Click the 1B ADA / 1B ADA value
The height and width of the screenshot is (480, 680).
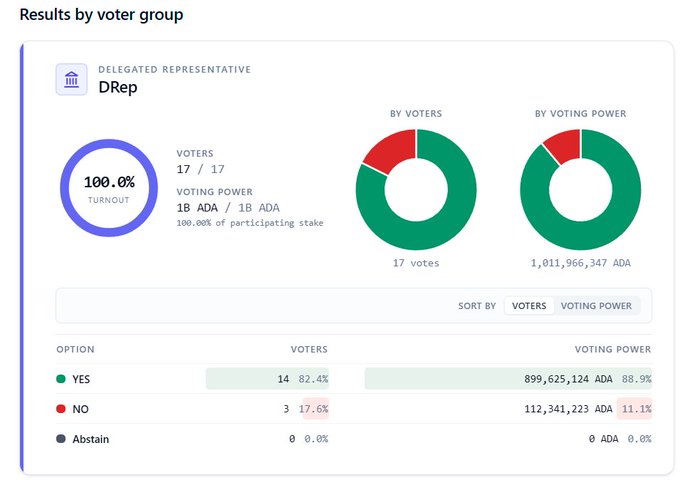228,208
